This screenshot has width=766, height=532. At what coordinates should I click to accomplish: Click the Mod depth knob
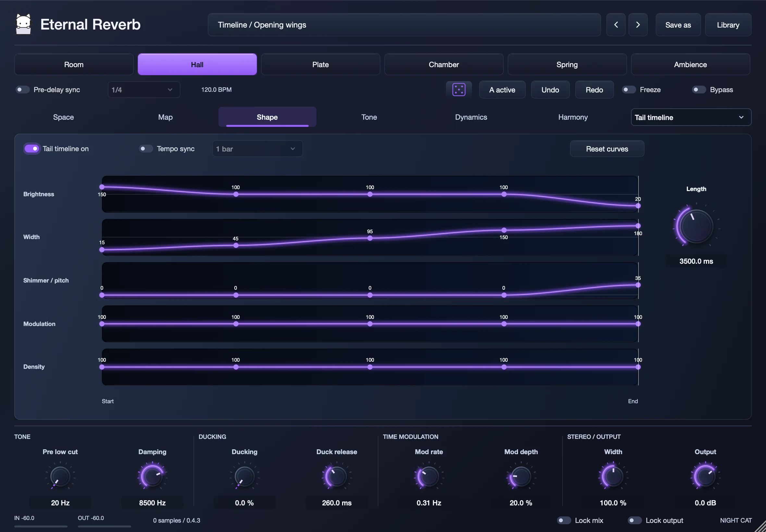(x=521, y=477)
